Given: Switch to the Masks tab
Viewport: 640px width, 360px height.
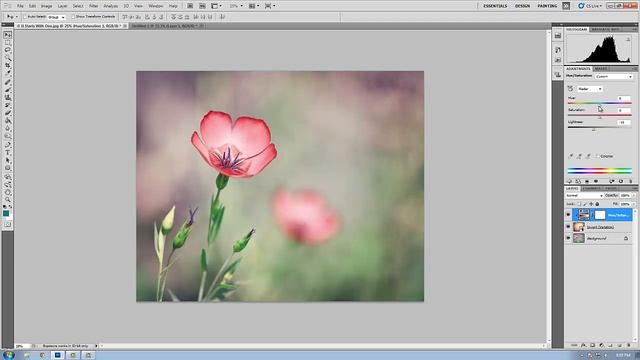Looking at the screenshot, I should coord(600,69).
